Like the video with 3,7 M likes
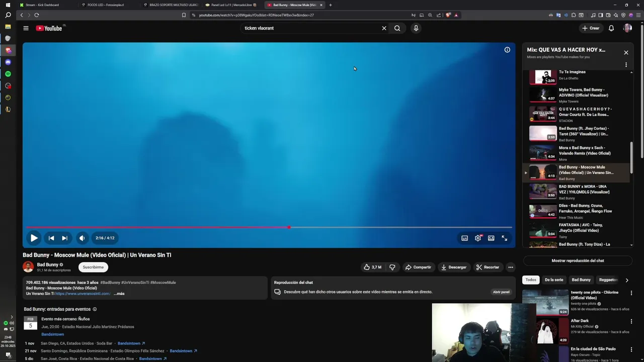644x362 pixels. (x=373, y=267)
